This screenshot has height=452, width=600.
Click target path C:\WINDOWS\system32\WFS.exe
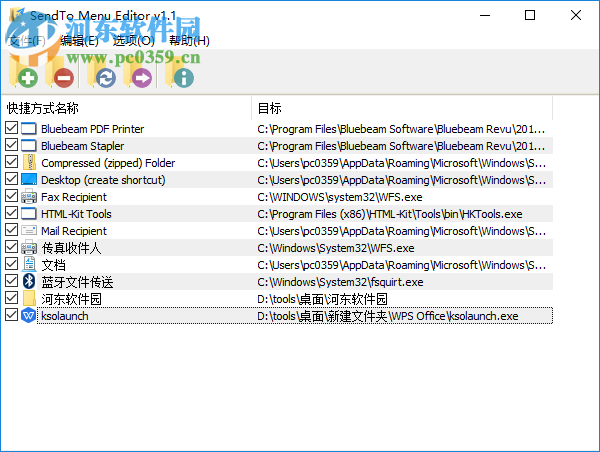click(x=340, y=197)
